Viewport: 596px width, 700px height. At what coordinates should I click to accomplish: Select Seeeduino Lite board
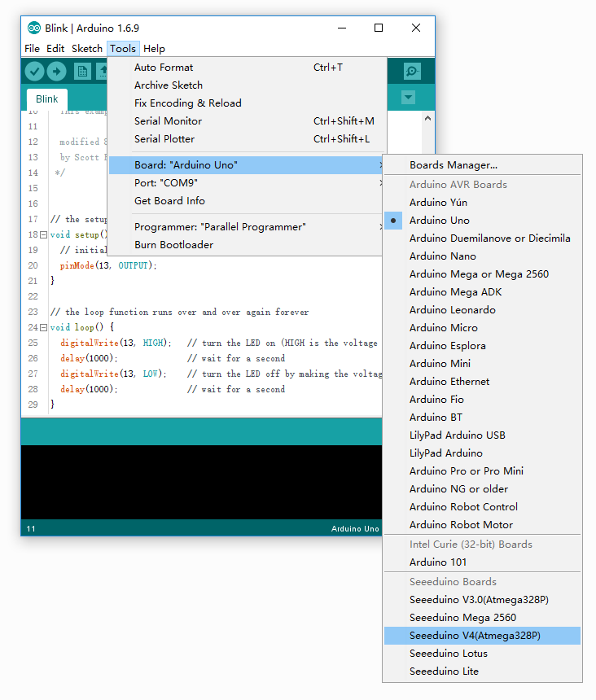tap(482, 672)
